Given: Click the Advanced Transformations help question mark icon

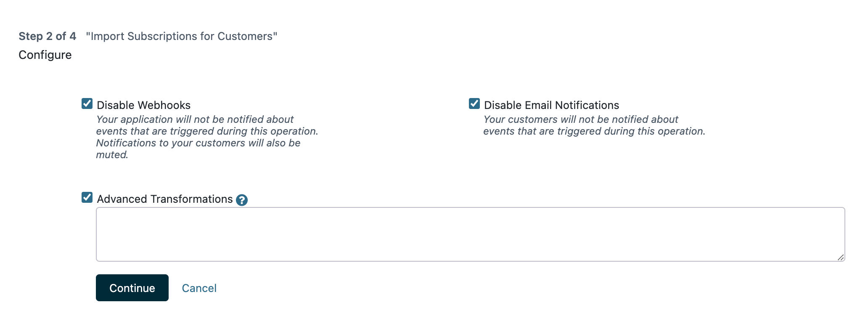Looking at the screenshot, I should (242, 200).
